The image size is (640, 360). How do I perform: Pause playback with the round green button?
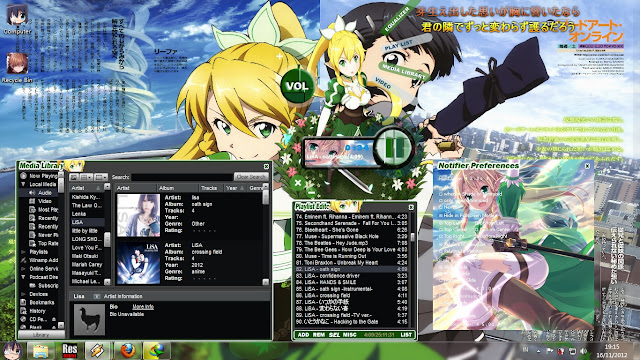(393, 147)
